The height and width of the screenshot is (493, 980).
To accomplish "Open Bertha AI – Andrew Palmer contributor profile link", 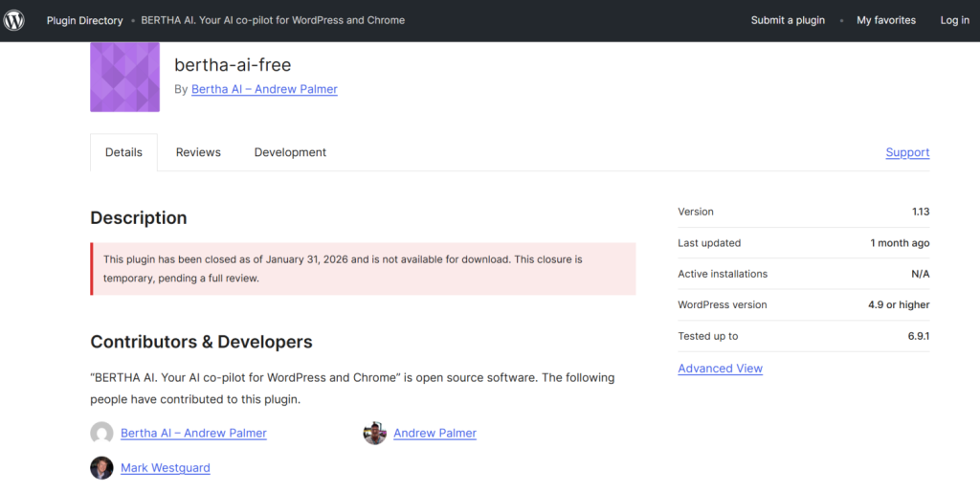I will click(193, 434).
